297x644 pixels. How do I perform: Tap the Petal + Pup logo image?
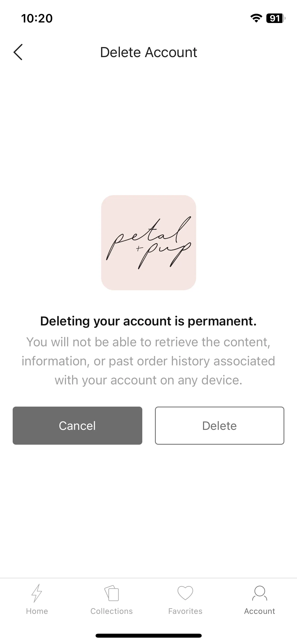tap(149, 243)
